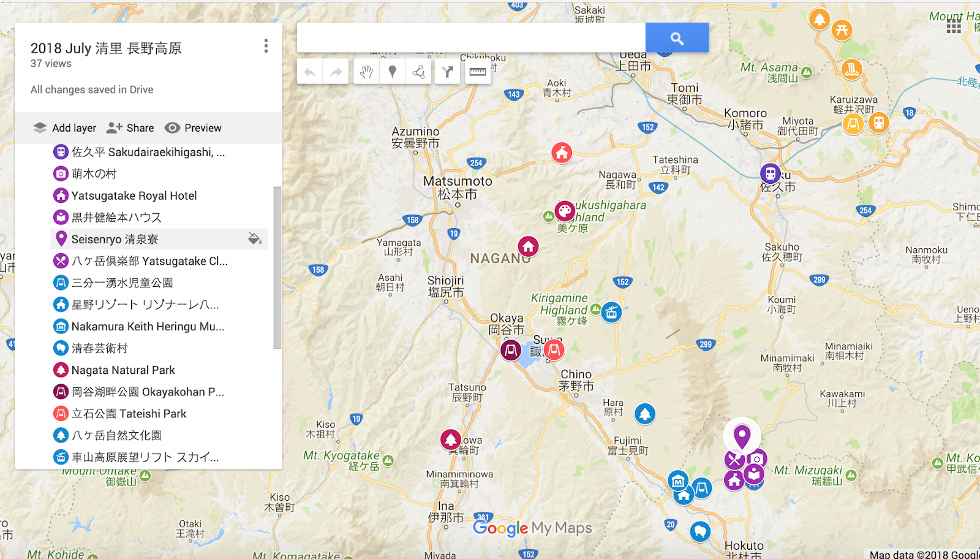The image size is (980, 559).
Task: Focus the map search input box
Action: click(471, 38)
